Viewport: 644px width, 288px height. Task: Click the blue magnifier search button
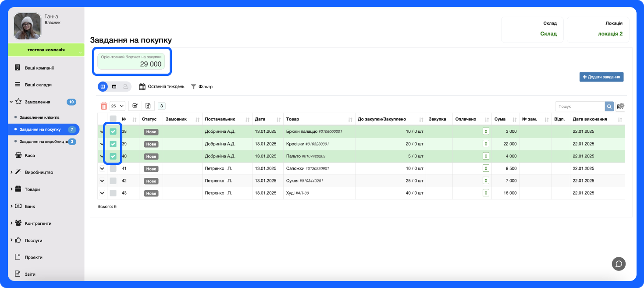pos(609,107)
